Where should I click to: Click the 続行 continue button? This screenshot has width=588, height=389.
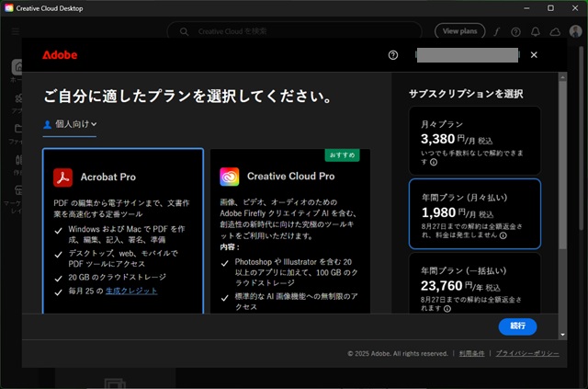(x=517, y=326)
